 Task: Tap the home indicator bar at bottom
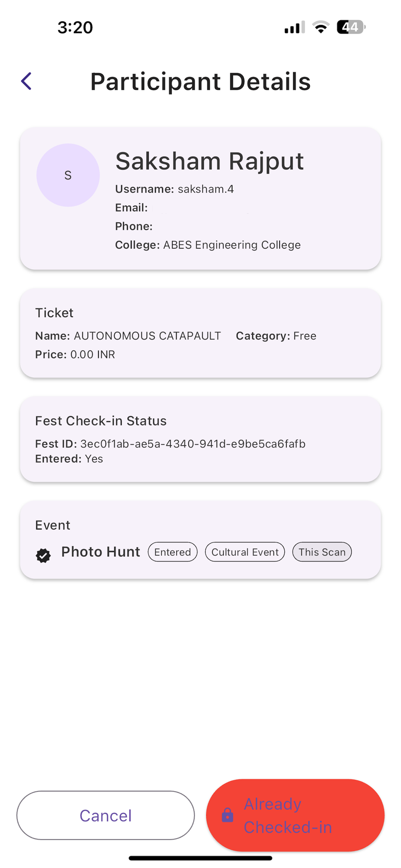(x=200, y=858)
